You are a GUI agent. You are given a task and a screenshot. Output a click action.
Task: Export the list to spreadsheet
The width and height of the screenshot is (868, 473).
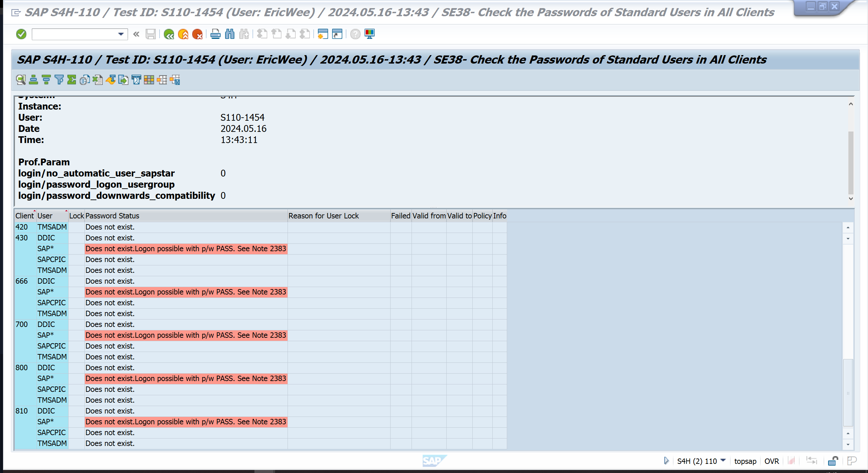point(98,80)
